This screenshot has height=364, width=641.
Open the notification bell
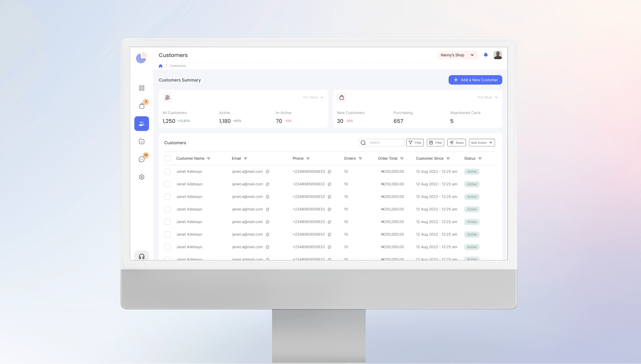(x=486, y=55)
